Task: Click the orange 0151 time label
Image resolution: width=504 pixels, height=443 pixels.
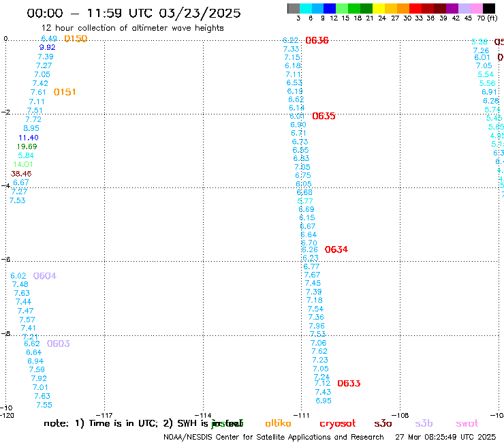Action: [x=65, y=92]
